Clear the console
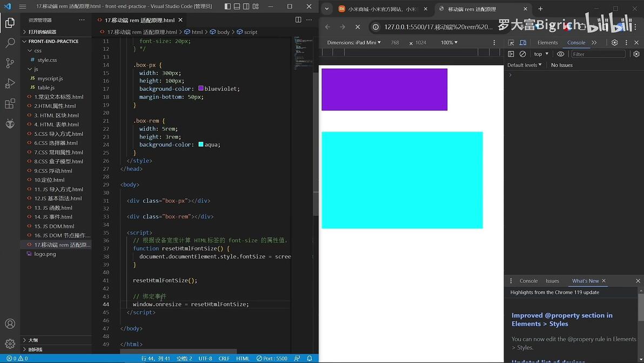The width and height of the screenshot is (644, 363). (x=522, y=54)
